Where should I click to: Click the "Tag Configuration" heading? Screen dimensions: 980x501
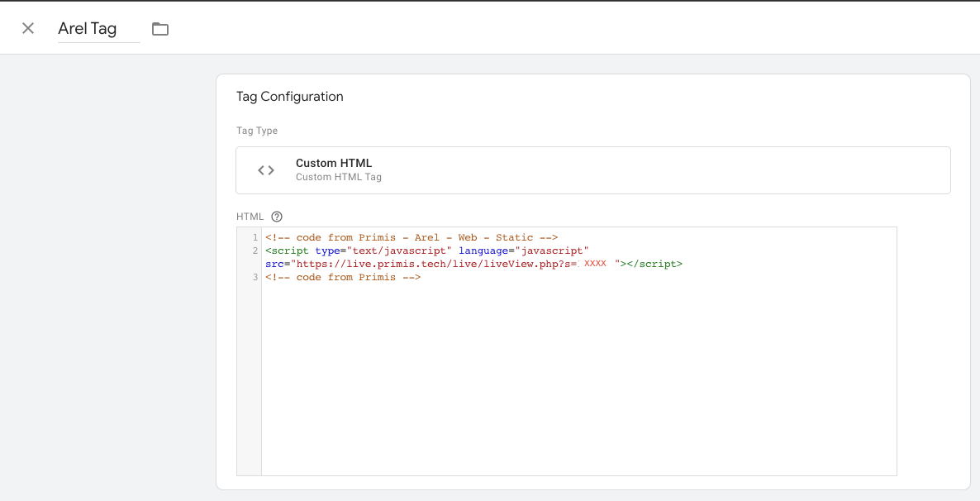[289, 97]
